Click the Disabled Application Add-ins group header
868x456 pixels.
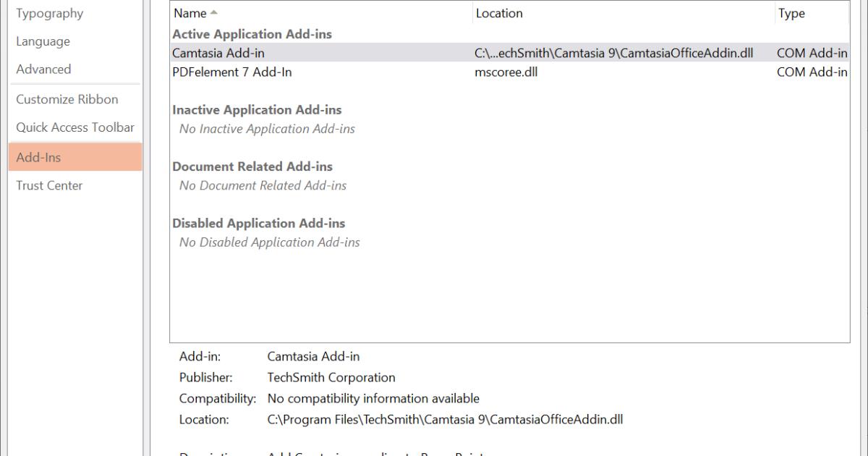(258, 223)
